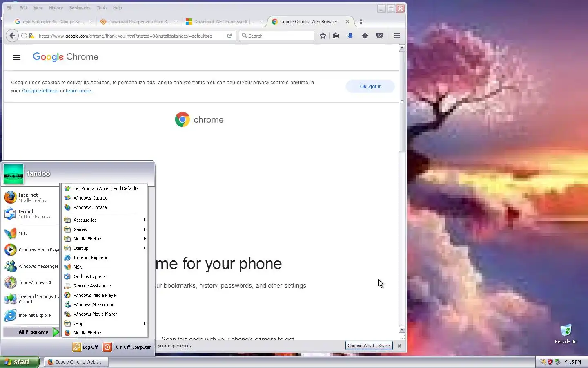Image resolution: width=588 pixels, height=368 pixels.
Task: Click the Windows Start button
Action: pyautogui.click(x=19, y=362)
